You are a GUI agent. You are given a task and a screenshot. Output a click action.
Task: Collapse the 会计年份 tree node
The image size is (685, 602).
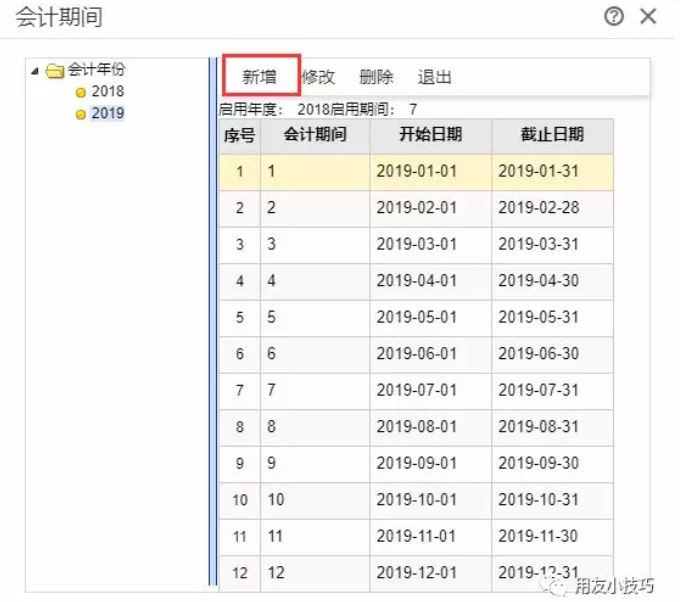[35, 71]
